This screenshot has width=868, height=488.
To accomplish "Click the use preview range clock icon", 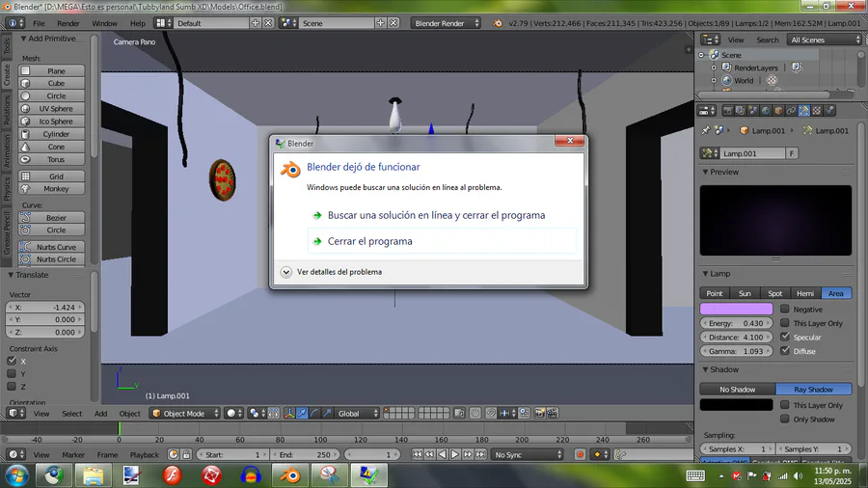I will [x=174, y=455].
